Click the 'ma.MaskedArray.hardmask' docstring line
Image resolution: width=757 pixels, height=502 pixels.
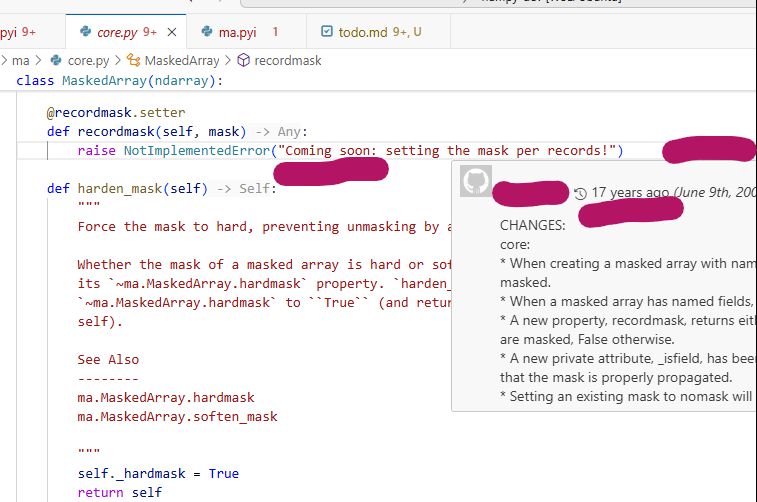tap(166, 397)
